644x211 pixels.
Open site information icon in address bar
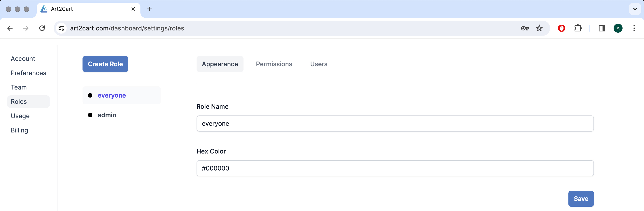[x=61, y=28]
